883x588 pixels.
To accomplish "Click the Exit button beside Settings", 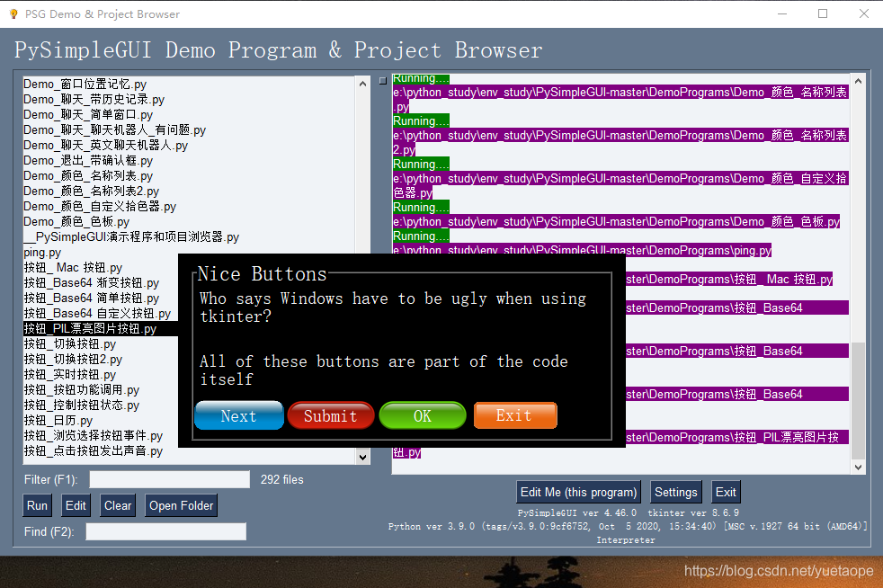I will (x=726, y=493).
